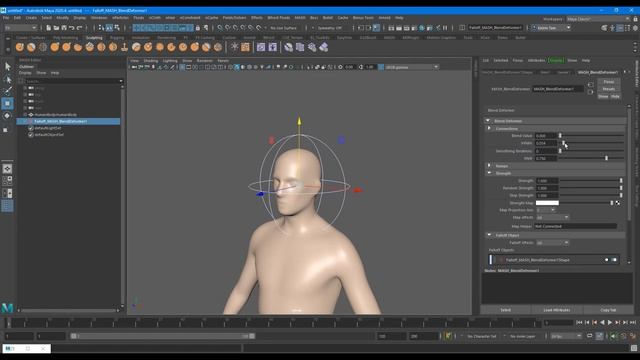Viewport: 640px width, 360px height.
Task: Click the last purple icon on the Sculpting shelf
Action: [324, 47]
